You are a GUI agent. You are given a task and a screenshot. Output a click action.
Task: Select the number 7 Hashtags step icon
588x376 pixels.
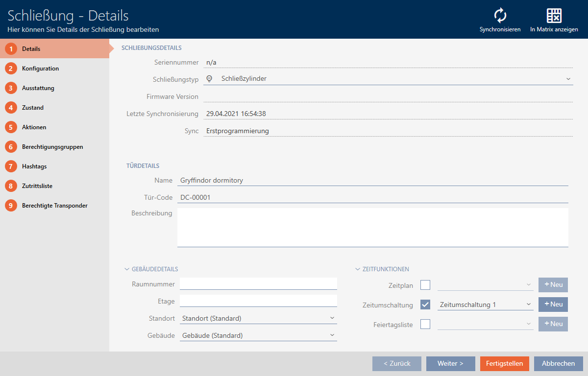click(11, 166)
